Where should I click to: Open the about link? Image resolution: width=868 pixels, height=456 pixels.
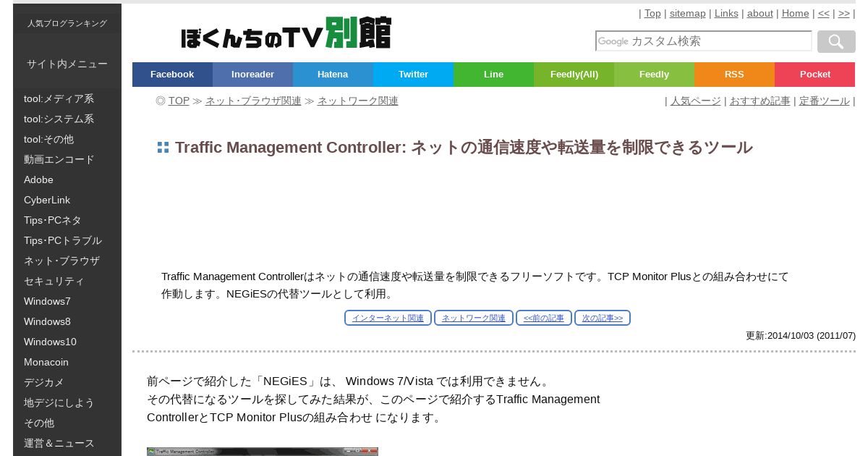click(x=759, y=13)
